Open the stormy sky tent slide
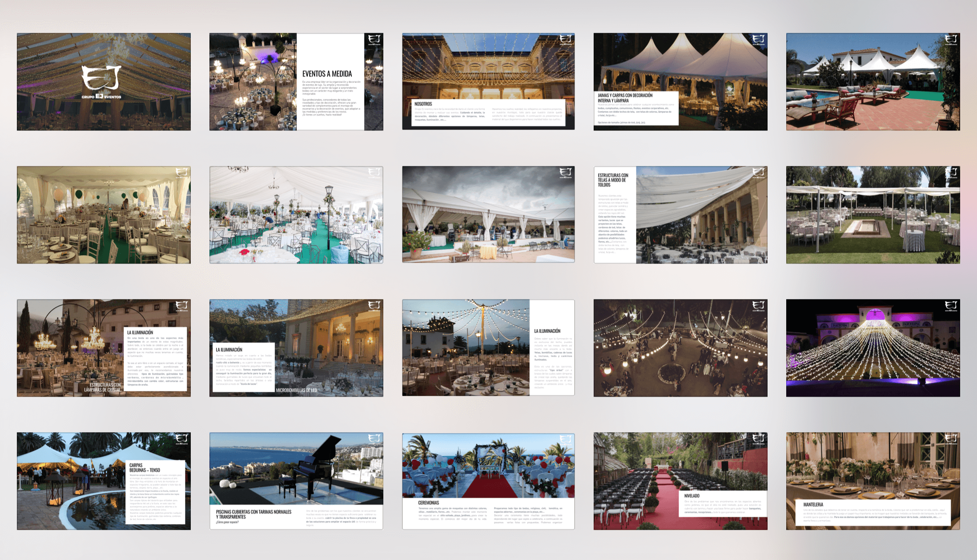 click(x=488, y=214)
